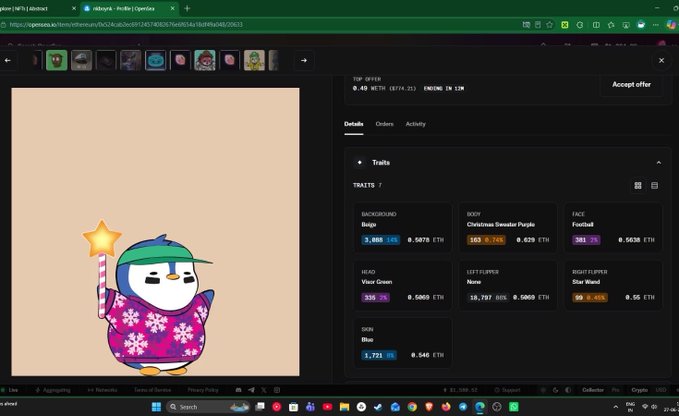Click the Networks footer item
679x416 pixels.
[102, 390]
